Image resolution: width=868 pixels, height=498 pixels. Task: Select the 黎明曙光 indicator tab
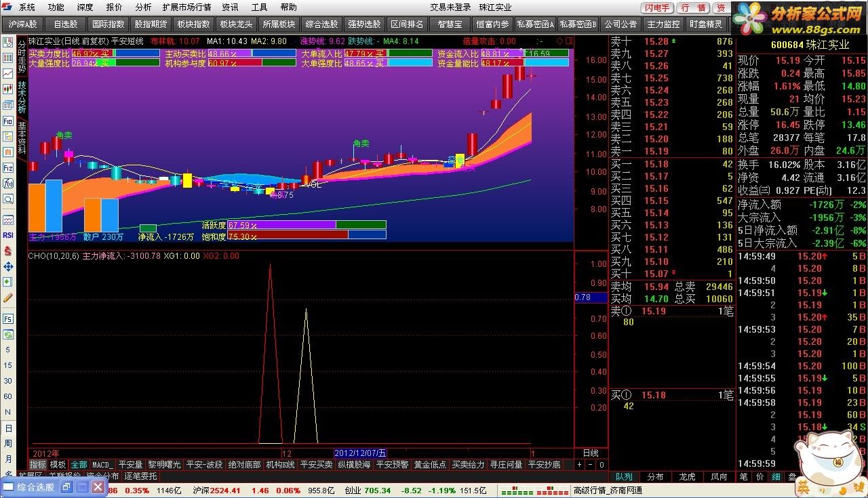165,465
